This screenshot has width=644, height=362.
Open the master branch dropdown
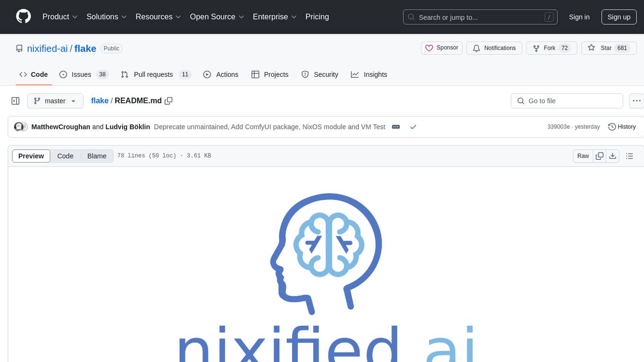[55, 101]
